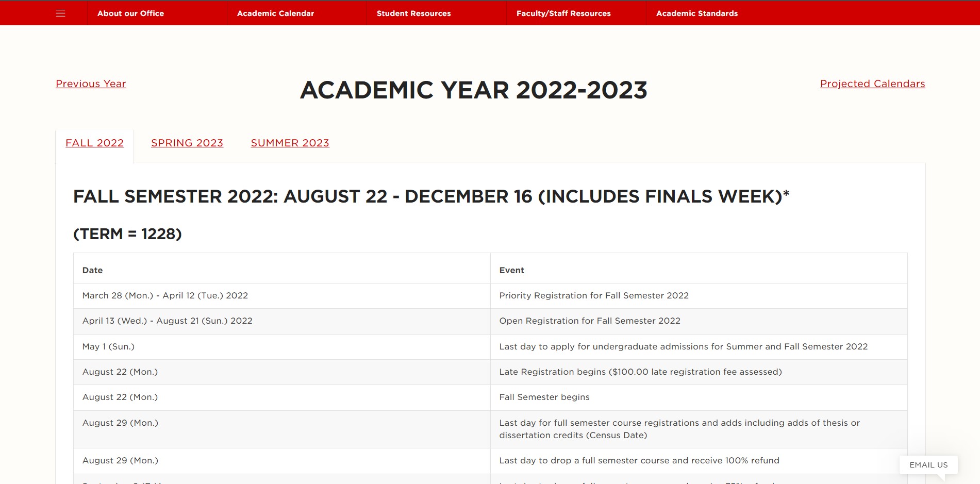Open the About our Office menu
This screenshot has width=980, height=484.
click(x=130, y=13)
